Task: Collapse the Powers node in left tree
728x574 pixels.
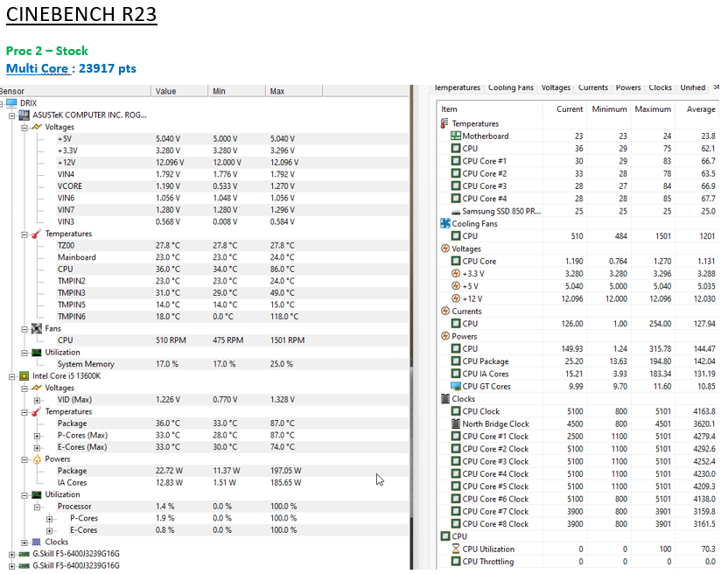Action: (24, 459)
